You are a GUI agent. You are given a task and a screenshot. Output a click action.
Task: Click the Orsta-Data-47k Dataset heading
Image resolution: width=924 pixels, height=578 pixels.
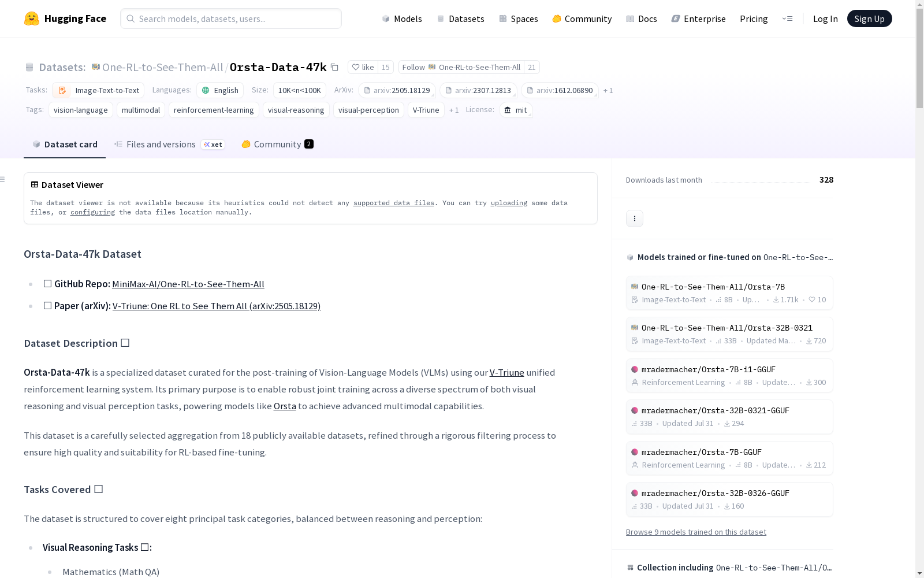(x=83, y=254)
